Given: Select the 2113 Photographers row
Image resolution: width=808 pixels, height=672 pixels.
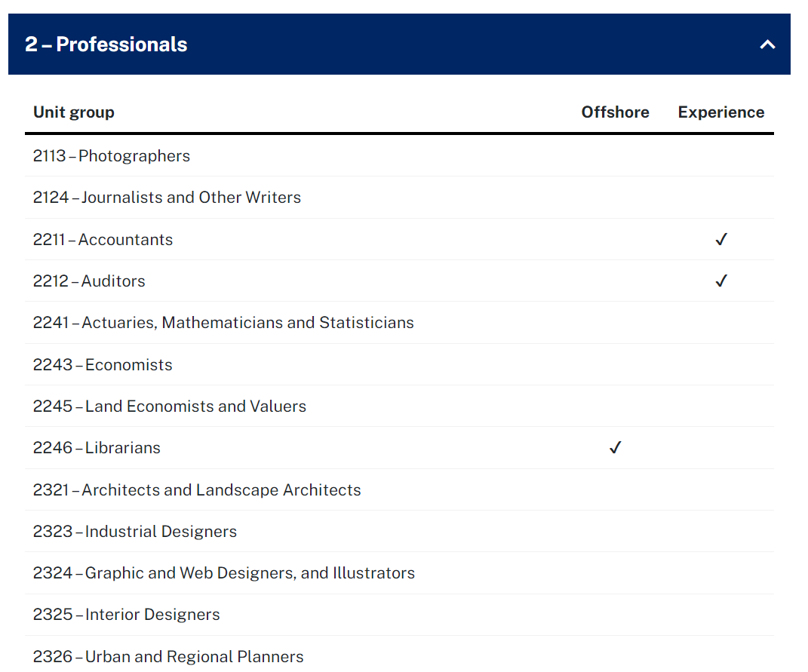Looking at the screenshot, I should (112, 156).
